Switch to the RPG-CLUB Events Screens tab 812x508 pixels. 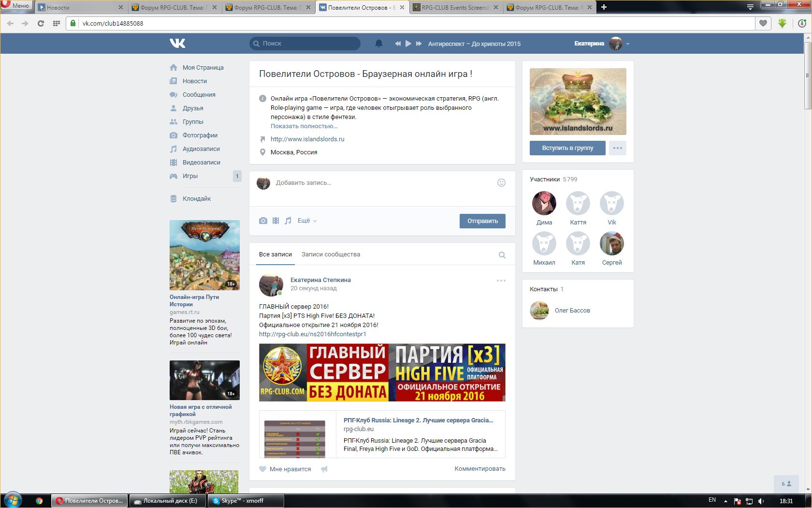pyautogui.click(x=455, y=7)
